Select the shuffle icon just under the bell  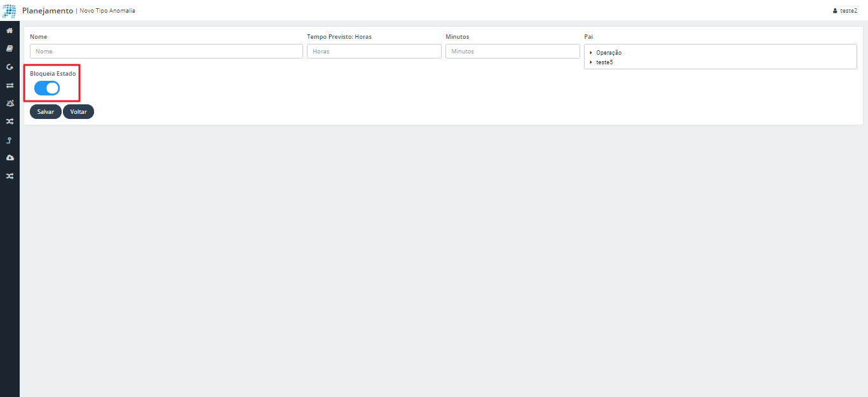point(10,122)
